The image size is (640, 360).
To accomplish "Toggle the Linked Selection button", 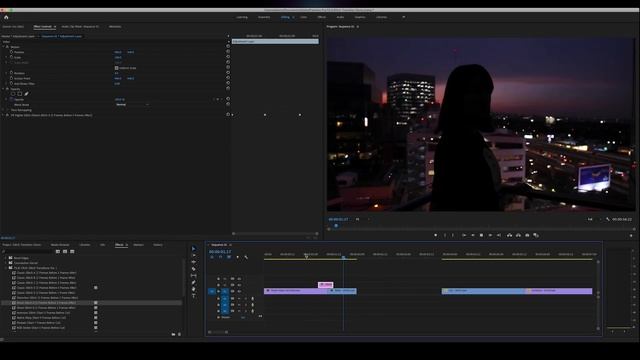I will click(x=229, y=257).
